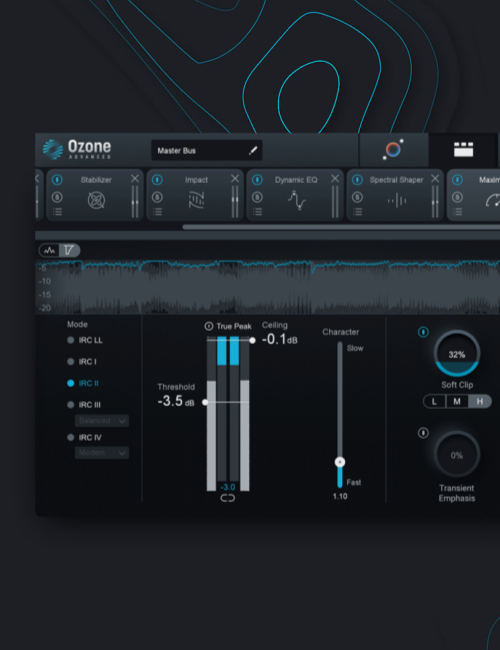Click the Character slider handle
The width and height of the screenshot is (500, 650).
(x=340, y=462)
